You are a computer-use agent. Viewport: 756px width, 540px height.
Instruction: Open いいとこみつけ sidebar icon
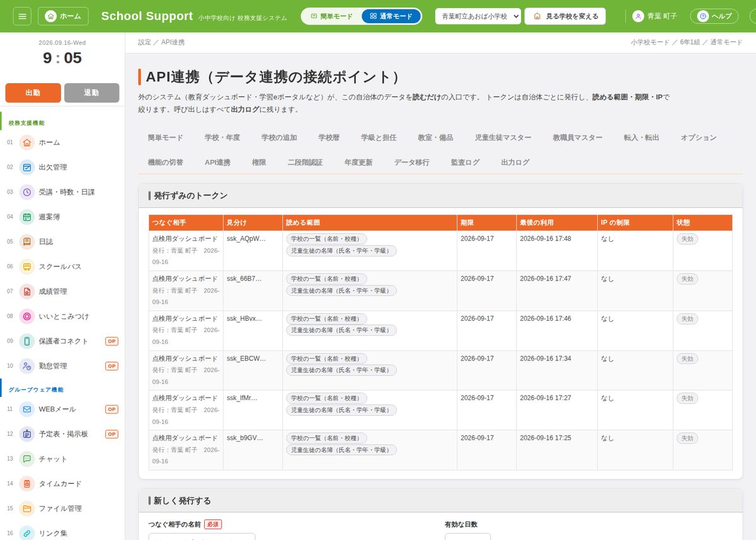point(27,316)
